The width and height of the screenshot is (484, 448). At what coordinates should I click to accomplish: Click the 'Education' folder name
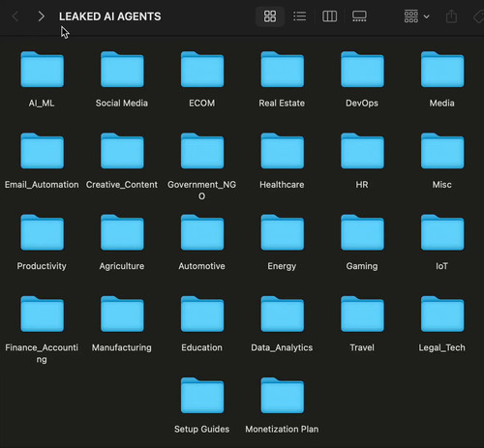click(202, 347)
